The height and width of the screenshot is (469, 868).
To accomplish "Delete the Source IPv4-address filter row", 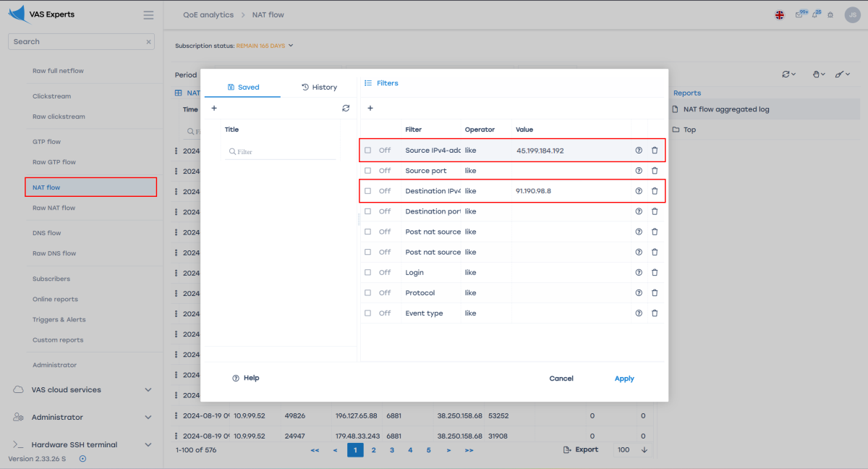I will (x=655, y=151).
